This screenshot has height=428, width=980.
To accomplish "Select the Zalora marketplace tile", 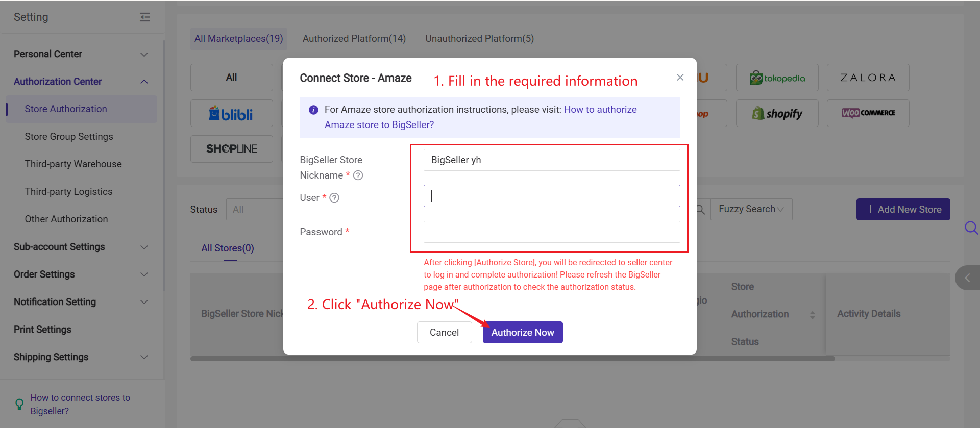I will click(868, 78).
